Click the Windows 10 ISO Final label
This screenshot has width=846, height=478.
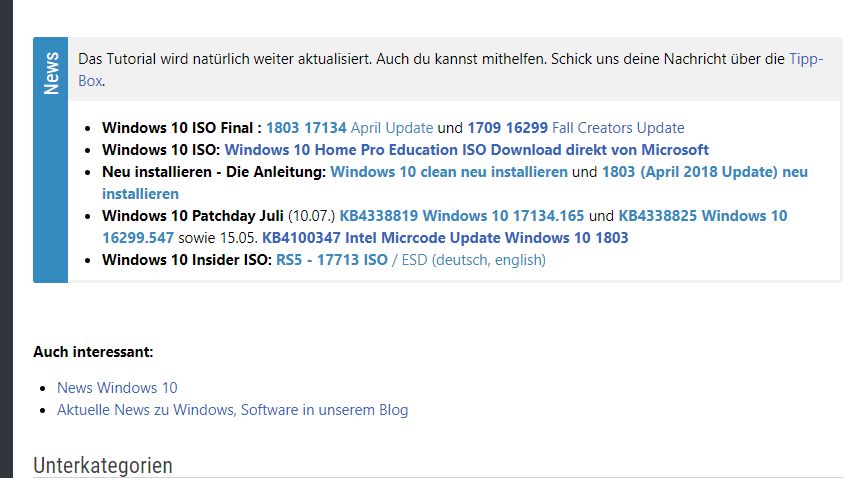(182, 128)
